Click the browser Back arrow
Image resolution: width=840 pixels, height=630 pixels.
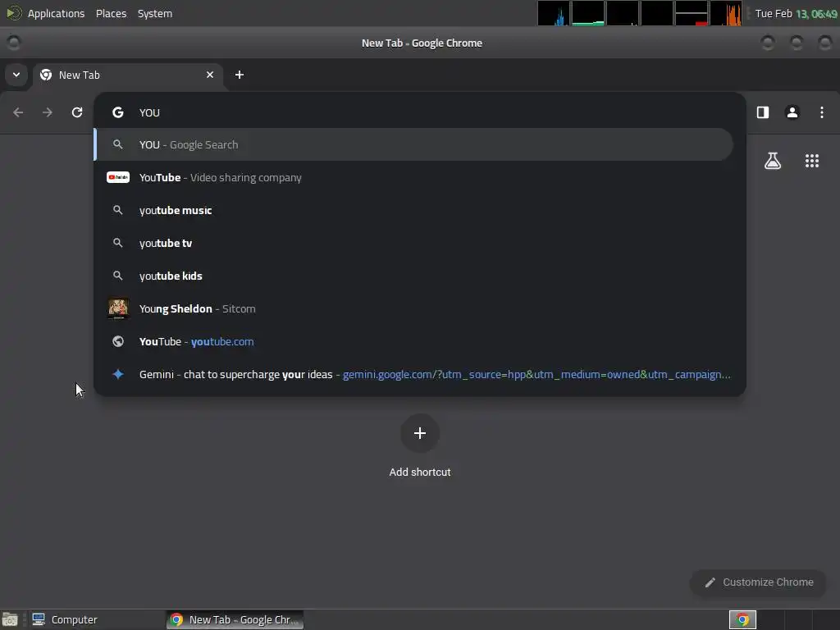18,112
